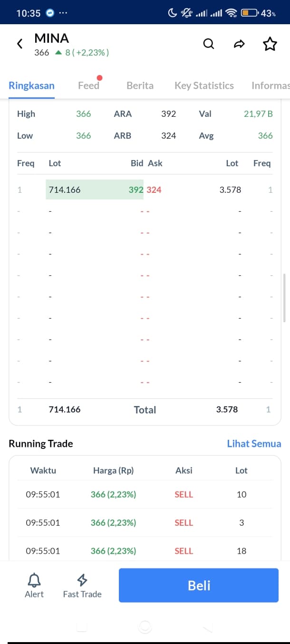
Task: Tap the first running trade SELL row with lot 10
Action: [x=145, y=494]
